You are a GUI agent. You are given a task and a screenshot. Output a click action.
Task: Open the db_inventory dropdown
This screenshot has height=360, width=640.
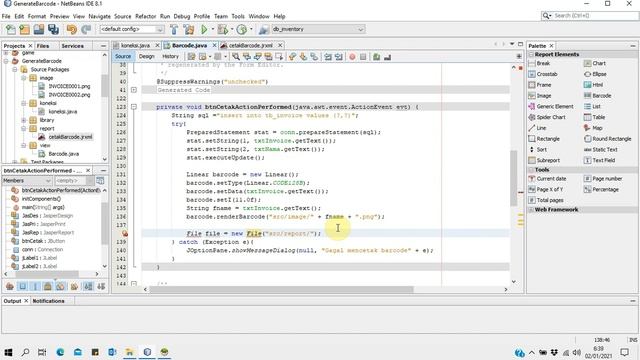(x=318, y=29)
